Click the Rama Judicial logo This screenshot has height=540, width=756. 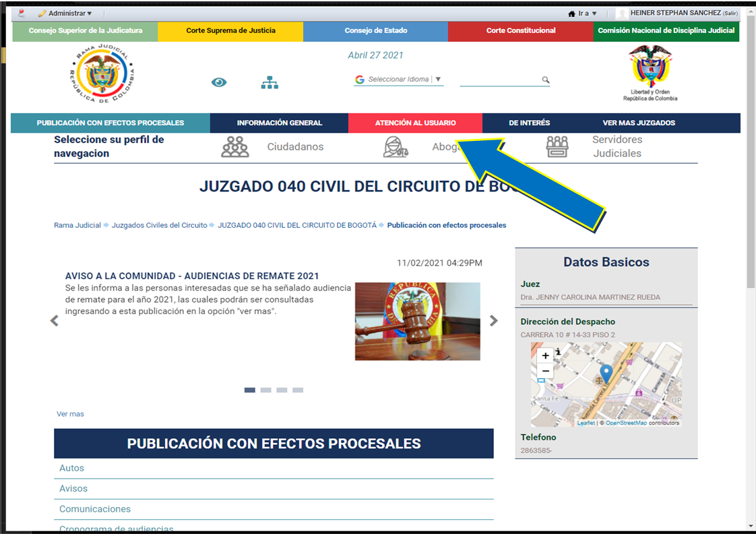click(x=102, y=73)
